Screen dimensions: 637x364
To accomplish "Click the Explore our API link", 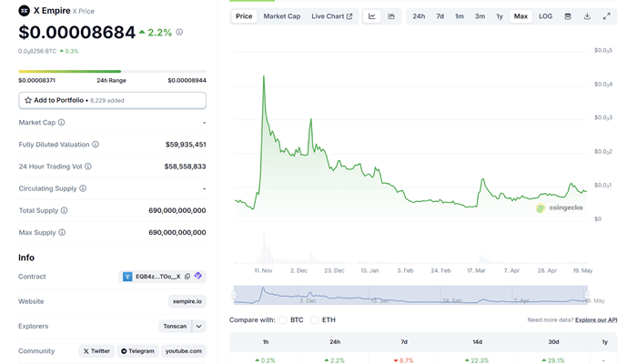I will 596,320.
